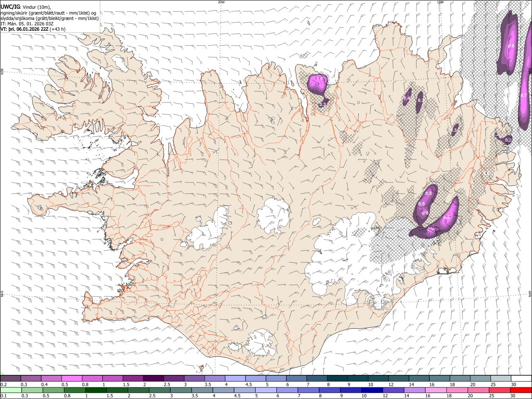Click the 'slydda/snjókoma' legend description line
The height and width of the screenshot is (399, 532).
(x=49, y=18)
